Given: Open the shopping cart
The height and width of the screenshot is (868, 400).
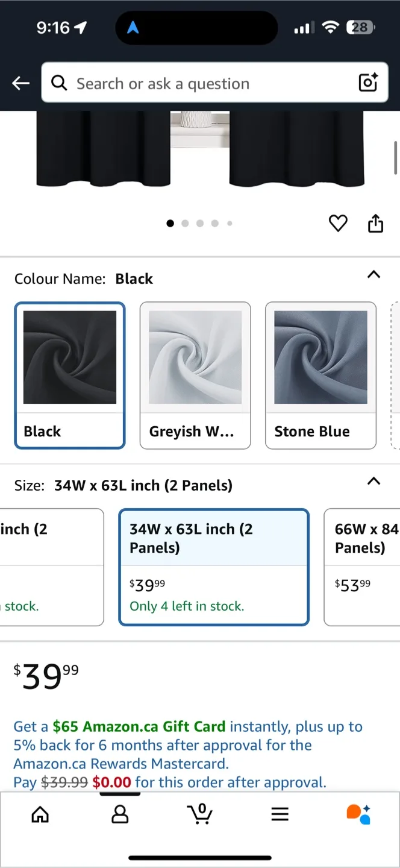Looking at the screenshot, I should point(200,814).
